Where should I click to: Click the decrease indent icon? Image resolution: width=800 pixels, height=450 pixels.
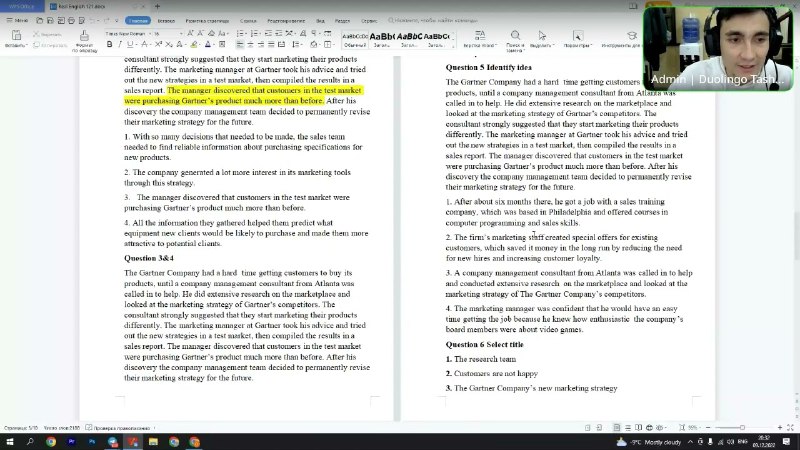[268, 33]
